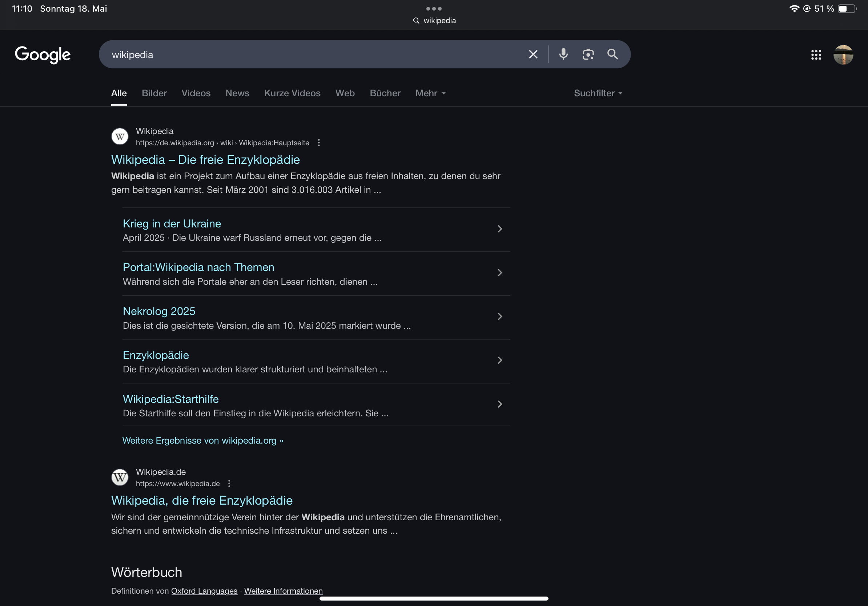Switch to the News tab
The width and height of the screenshot is (868, 606).
pos(237,93)
